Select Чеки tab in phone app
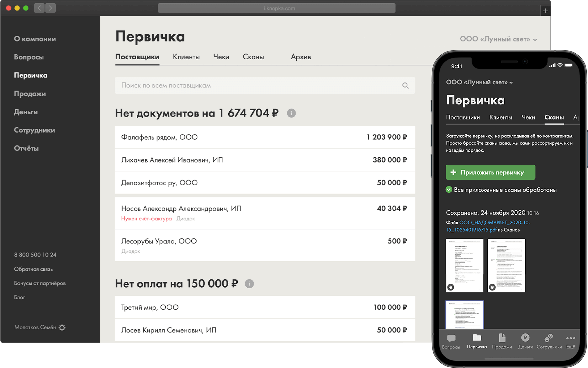The image size is (588, 368). point(528,117)
